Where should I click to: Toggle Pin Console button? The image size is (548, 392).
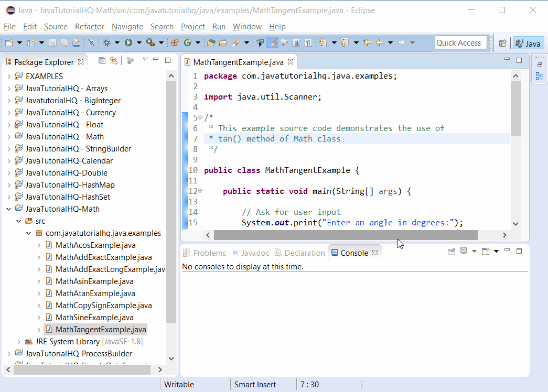(x=451, y=251)
